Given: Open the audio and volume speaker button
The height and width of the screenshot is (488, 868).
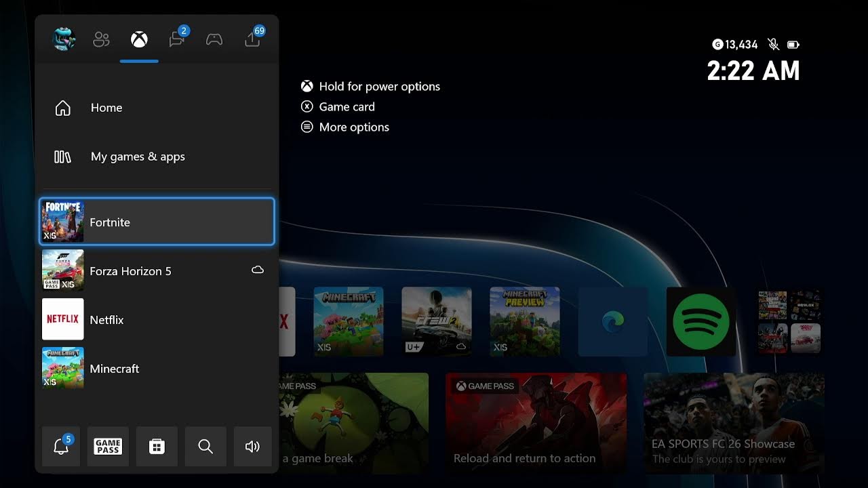Looking at the screenshot, I should [x=252, y=446].
